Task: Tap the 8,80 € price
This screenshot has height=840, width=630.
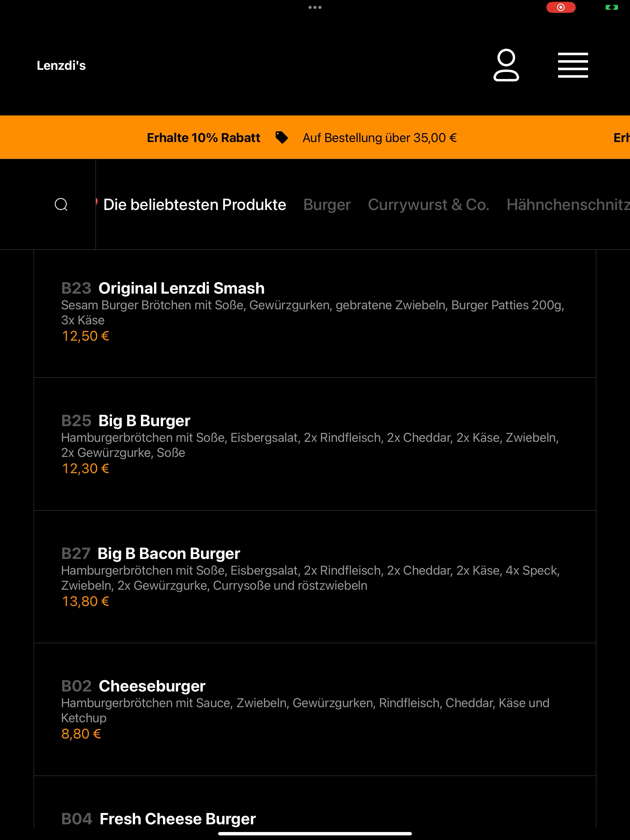Action: click(81, 734)
